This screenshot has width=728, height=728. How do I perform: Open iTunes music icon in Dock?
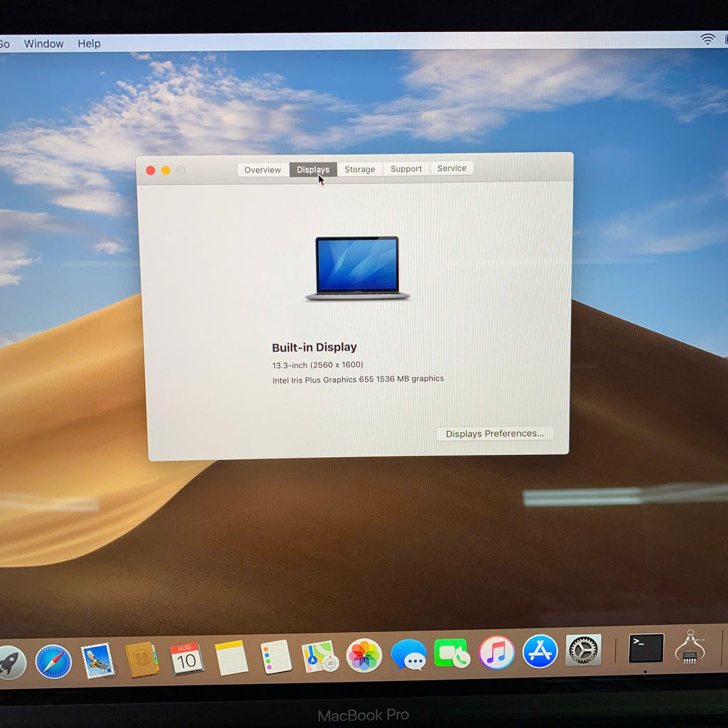(496, 653)
